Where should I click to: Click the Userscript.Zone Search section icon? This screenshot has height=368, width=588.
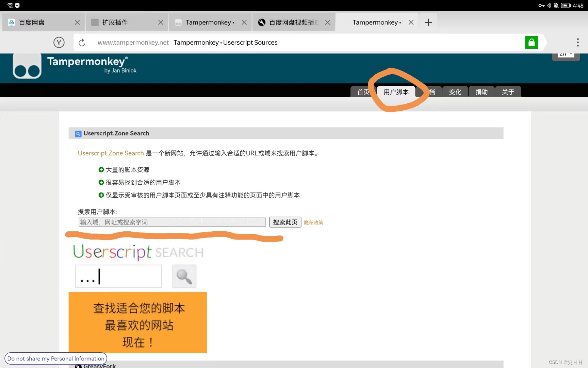point(78,134)
